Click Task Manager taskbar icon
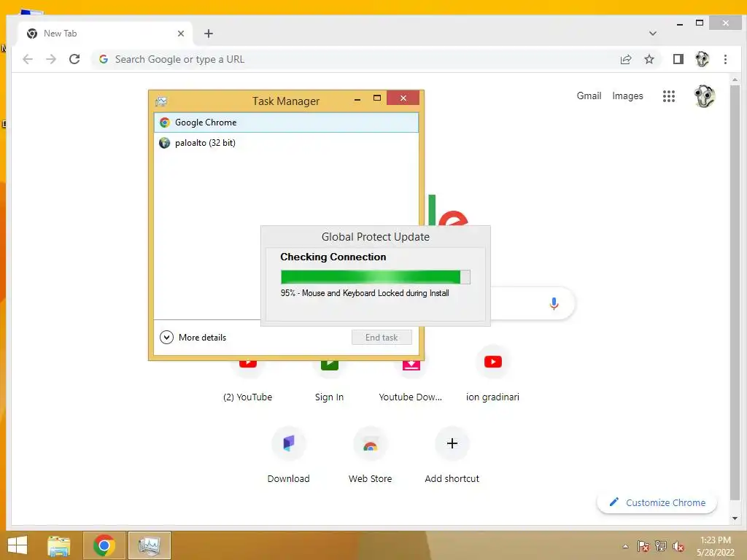Image resolution: width=747 pixels, height=560 pixels. coord(149,545)
